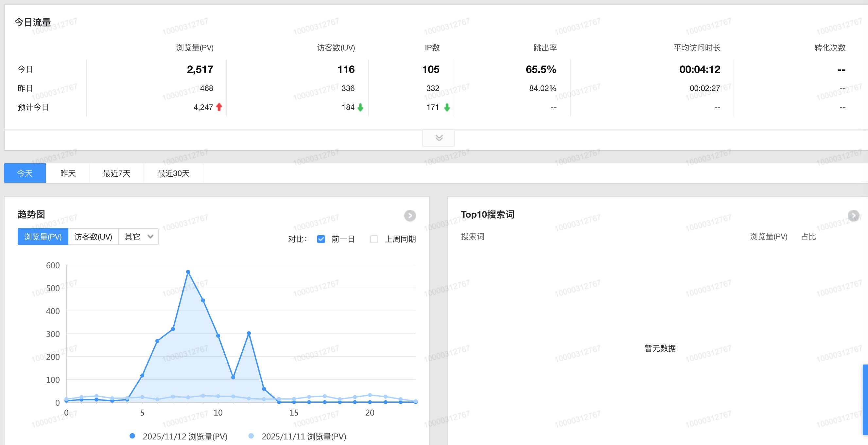Screen dimensions: 868x445
Task: Show 浏览量(PV) in trend chart
Action: click(x=43, y=237)
